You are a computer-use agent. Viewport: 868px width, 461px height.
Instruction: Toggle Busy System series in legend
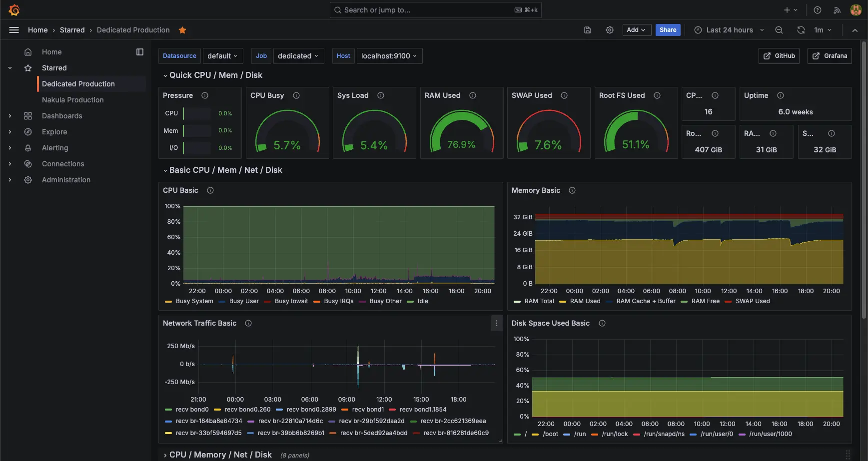tap(194, 301)
